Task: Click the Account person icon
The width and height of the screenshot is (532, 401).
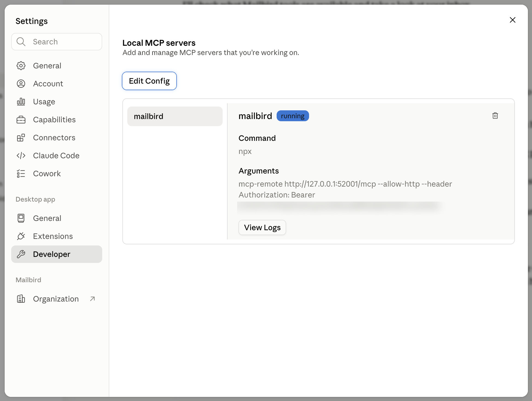Action: click(21, 84)
